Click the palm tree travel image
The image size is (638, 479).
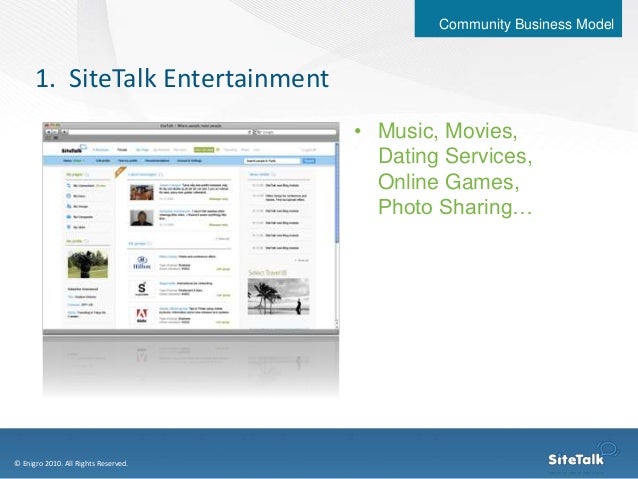pyautogui.click(x=278, y=296)
